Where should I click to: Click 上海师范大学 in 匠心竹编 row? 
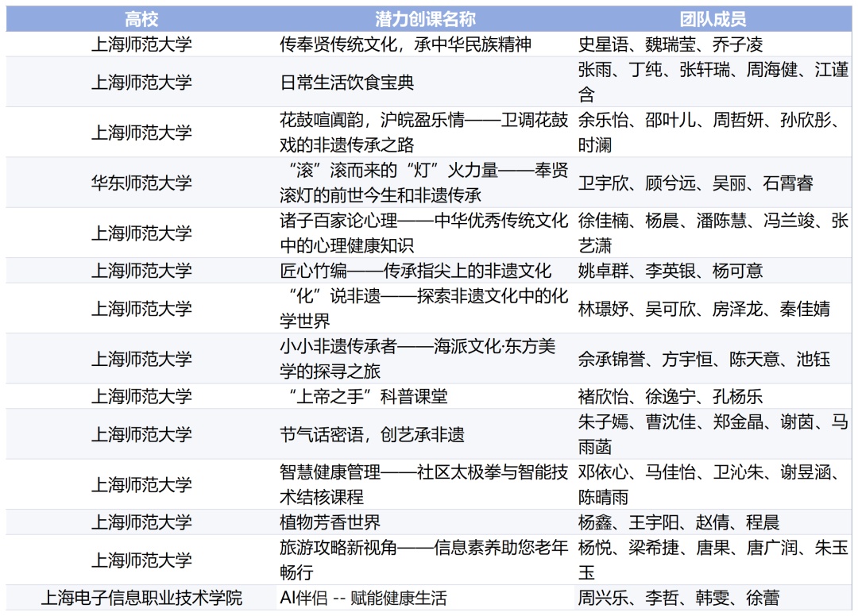click(x=141, y=271)
